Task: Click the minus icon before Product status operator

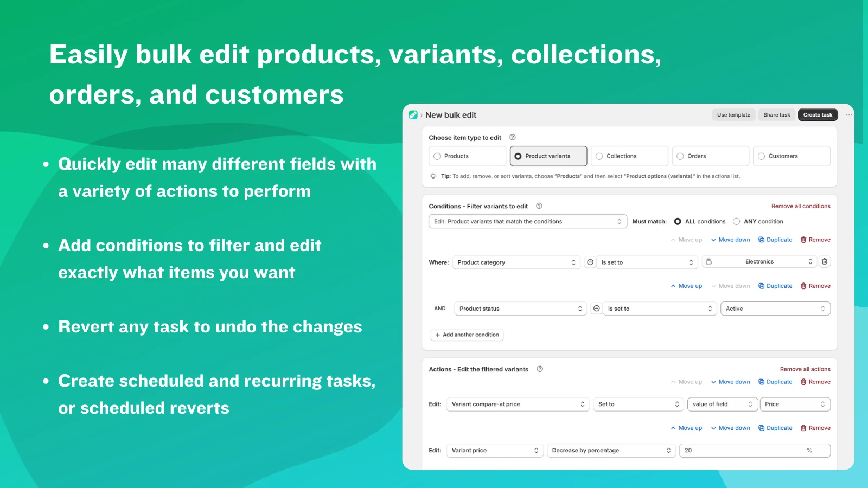Action: [x=596, y=309]
